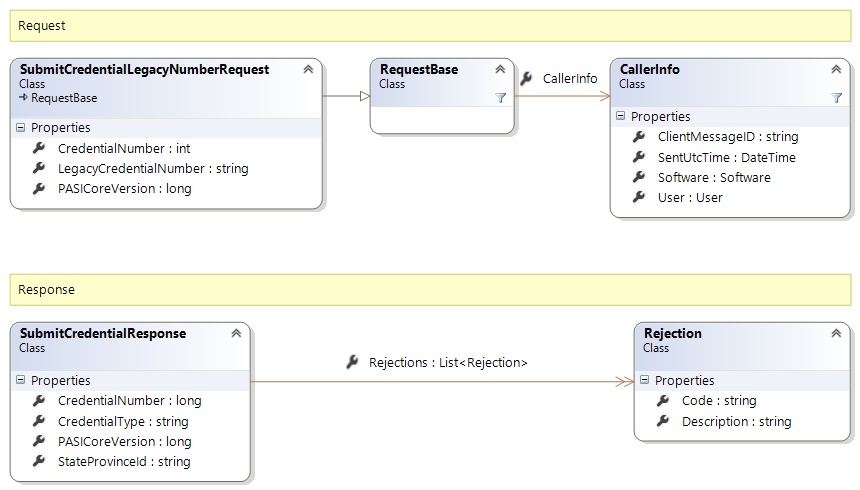Click wrench icon beside ClientMessageID property
Viewport: 860px width, 490px height.
tap(639, 137)
